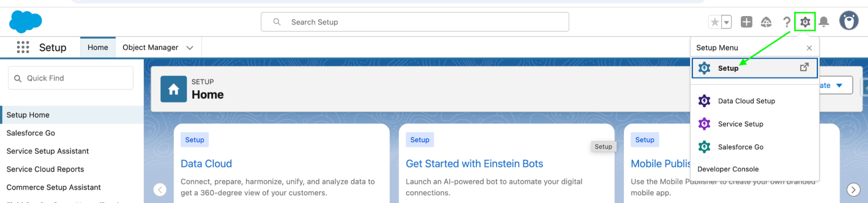
Task: Open the Create dropdown arrow
Action: pos(839,85)
